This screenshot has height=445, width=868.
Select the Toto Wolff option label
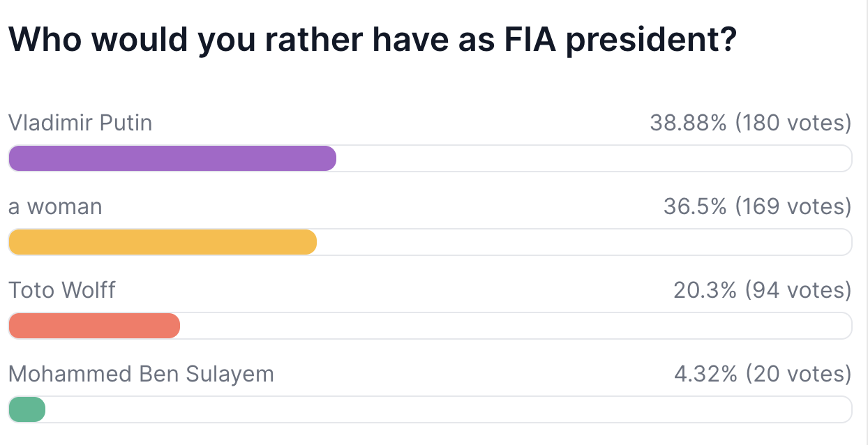point(62,290)
